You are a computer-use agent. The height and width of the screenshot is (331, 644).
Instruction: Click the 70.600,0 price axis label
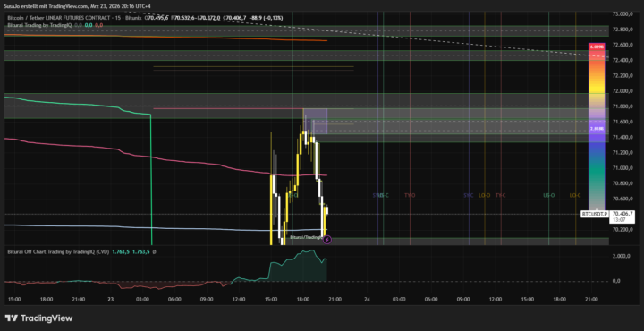(x=623, y=199)
